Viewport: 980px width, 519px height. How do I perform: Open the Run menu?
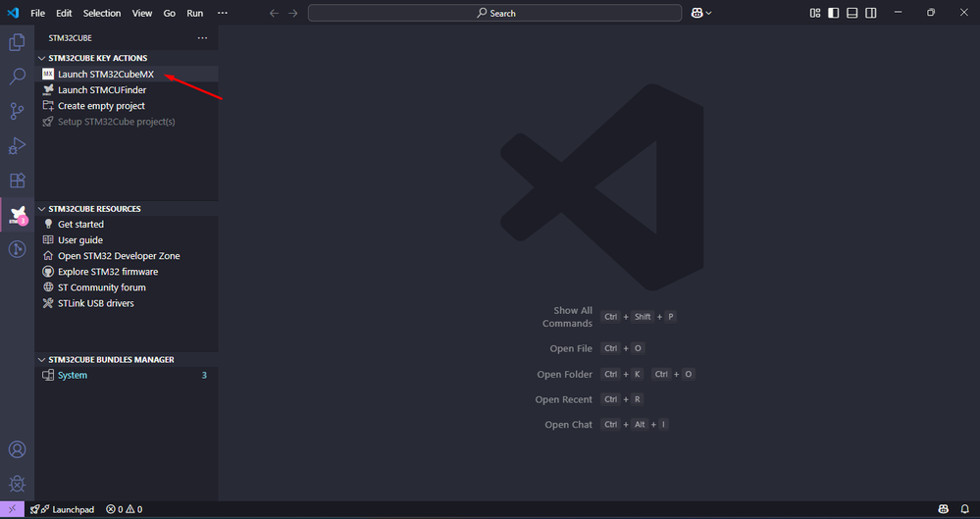195,13
